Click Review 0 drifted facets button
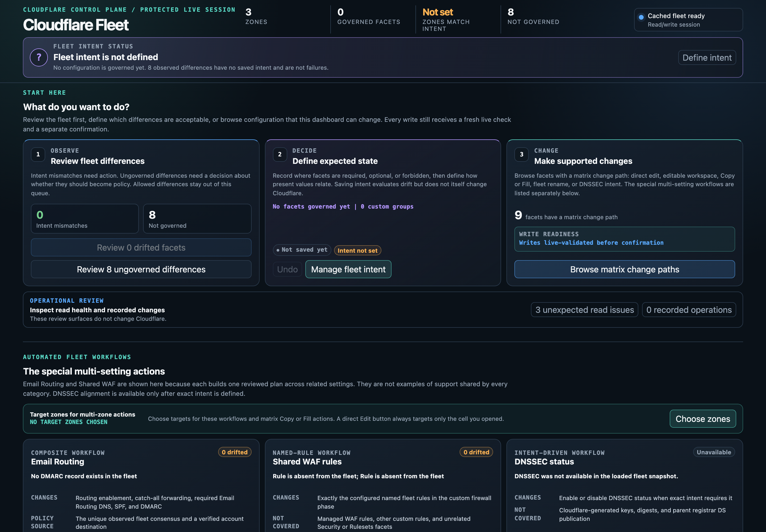 point(141,247)
